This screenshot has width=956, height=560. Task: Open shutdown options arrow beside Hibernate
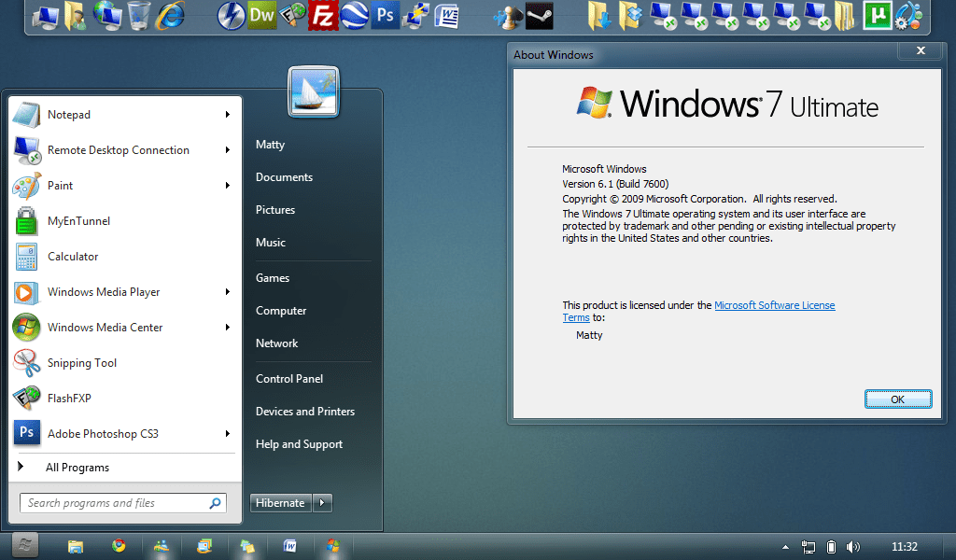click(x=322, y=503)
